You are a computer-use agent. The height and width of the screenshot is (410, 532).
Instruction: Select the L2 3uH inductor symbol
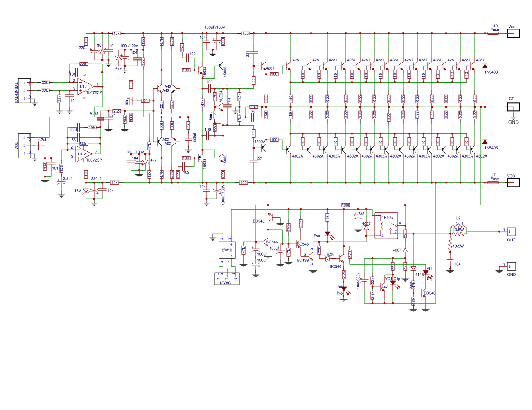pos(458,230)
